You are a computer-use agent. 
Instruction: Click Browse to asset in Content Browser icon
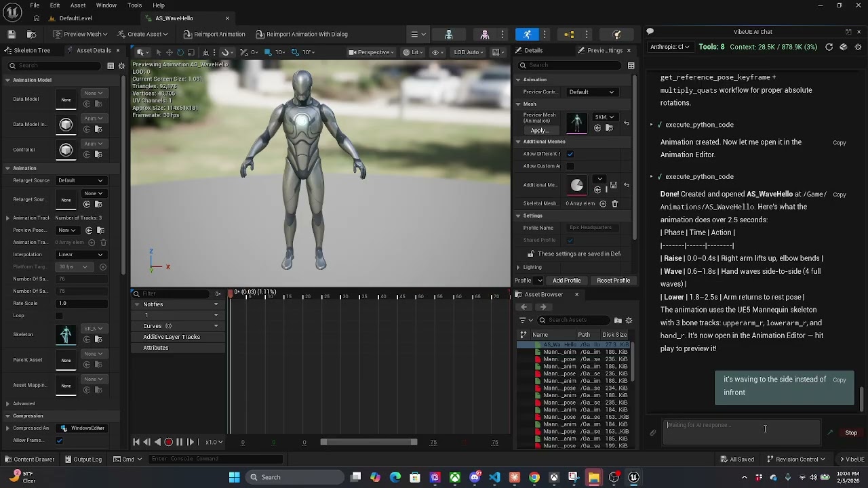tap(31, 34)
